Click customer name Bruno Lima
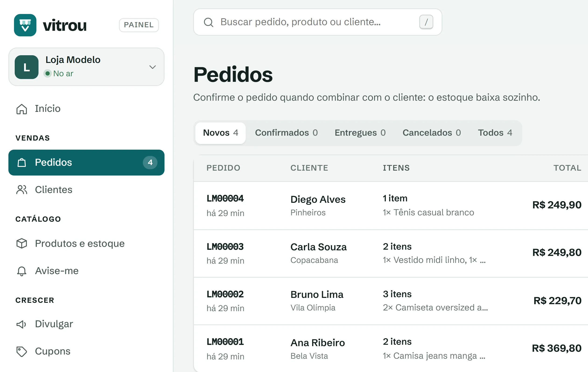 click(x=317, y=294)
